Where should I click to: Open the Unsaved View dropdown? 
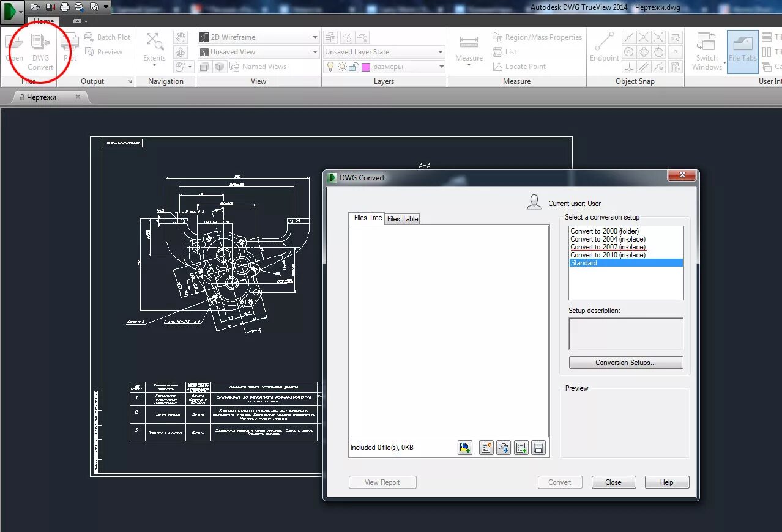[x=259, y=52]
